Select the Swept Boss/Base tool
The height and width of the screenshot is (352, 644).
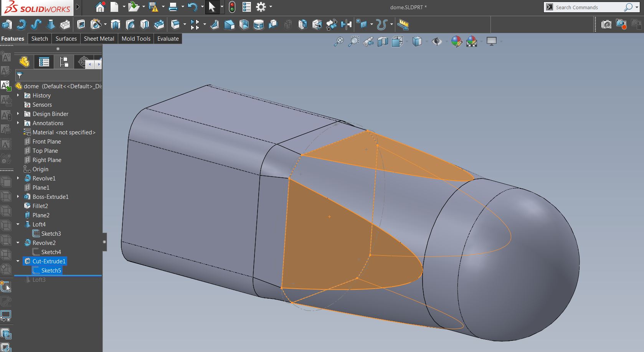(x=36, y=25)
